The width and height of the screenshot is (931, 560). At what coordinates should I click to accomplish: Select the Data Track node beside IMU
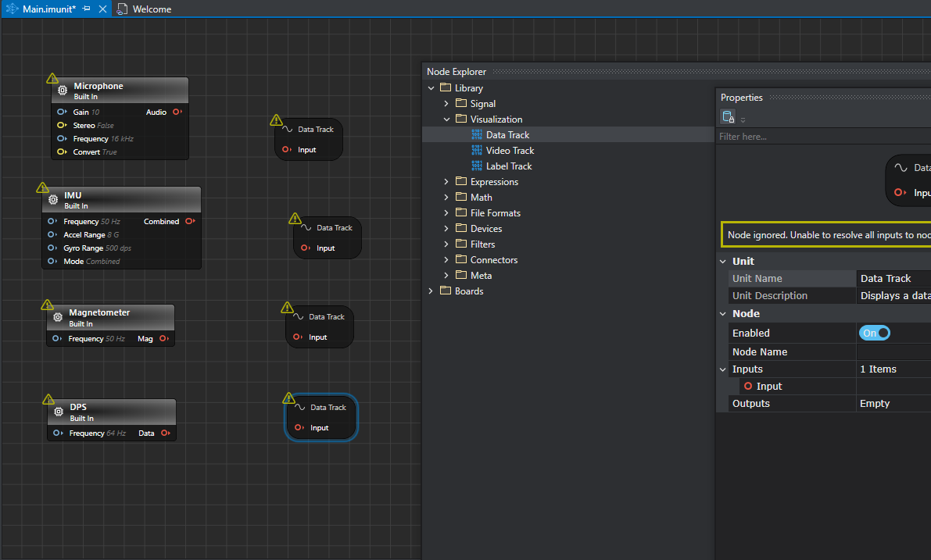328,238
